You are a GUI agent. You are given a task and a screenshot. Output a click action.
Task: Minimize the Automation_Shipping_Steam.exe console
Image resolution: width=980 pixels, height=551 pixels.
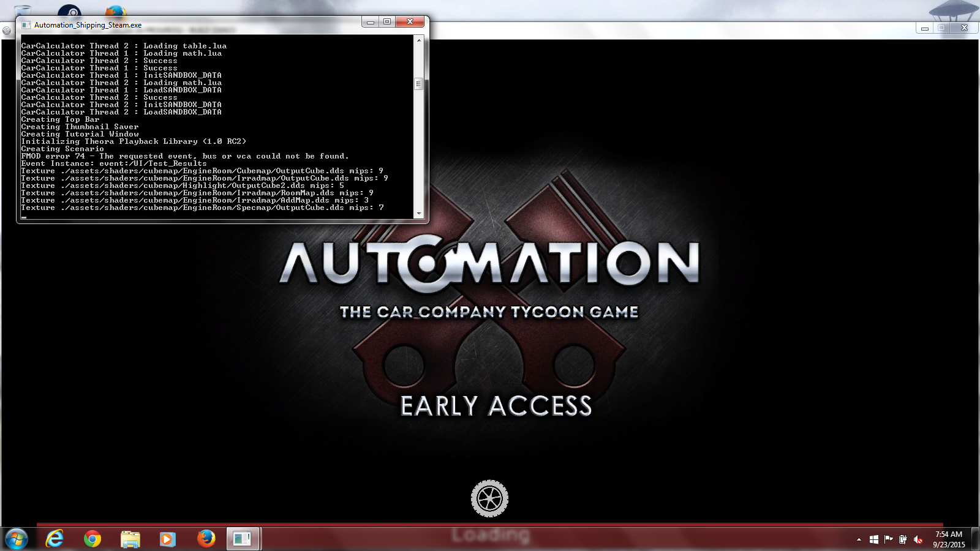point(370,22)
